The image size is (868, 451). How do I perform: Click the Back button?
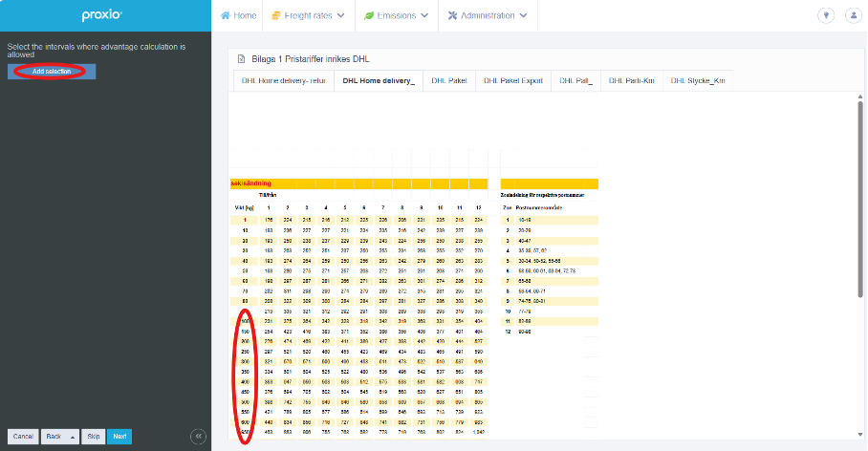click(x=54, y=437)
